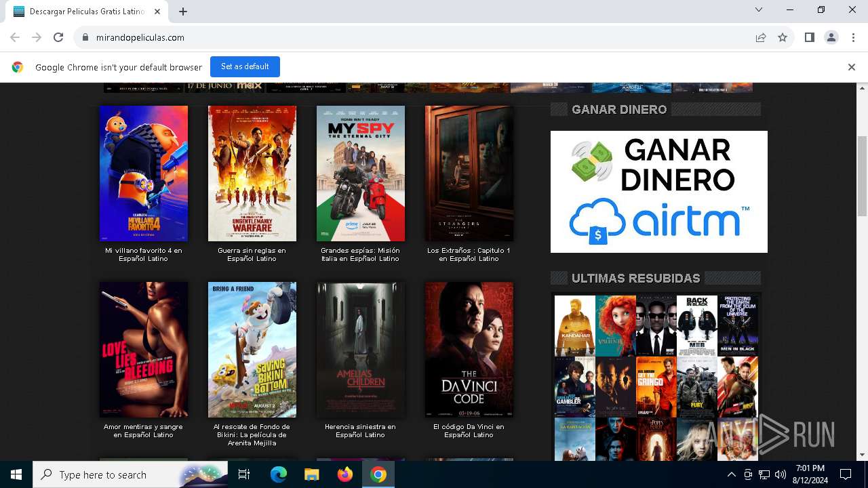
Task: Dismiss the default browser notification bar
Action: pyautogui.click(x=852, y=67)
